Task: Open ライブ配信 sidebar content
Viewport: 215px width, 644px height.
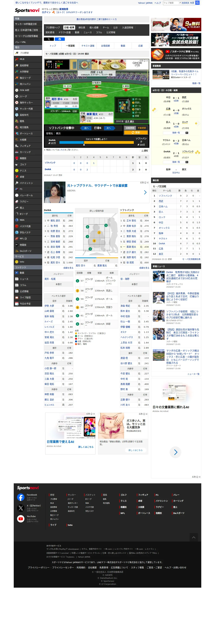Action: (28, 297)
